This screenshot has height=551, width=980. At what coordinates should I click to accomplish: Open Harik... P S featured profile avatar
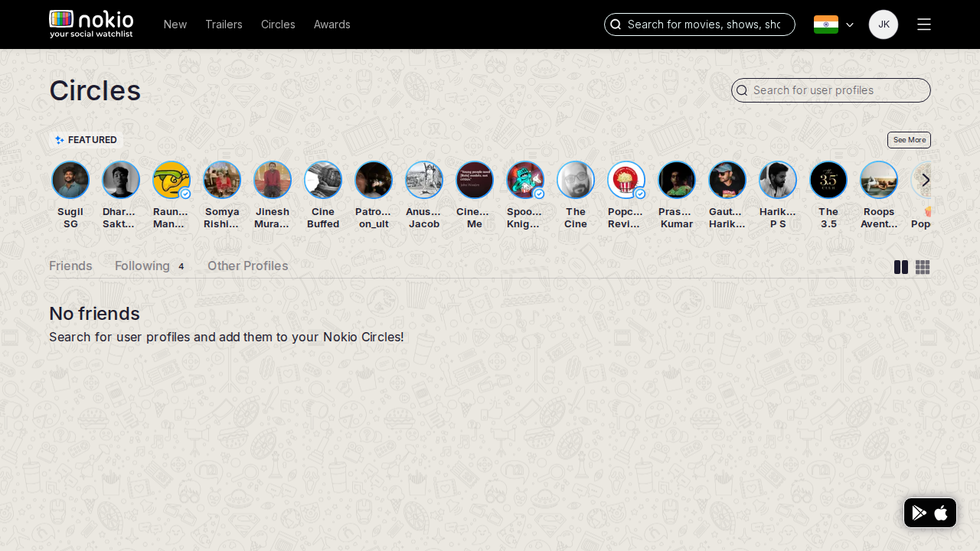(x=778, y=180)
